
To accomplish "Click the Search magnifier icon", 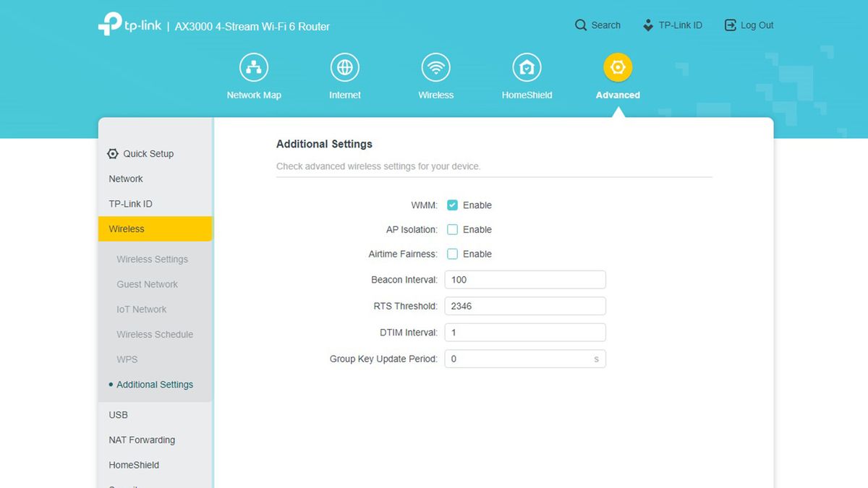I will click(581, 25).
